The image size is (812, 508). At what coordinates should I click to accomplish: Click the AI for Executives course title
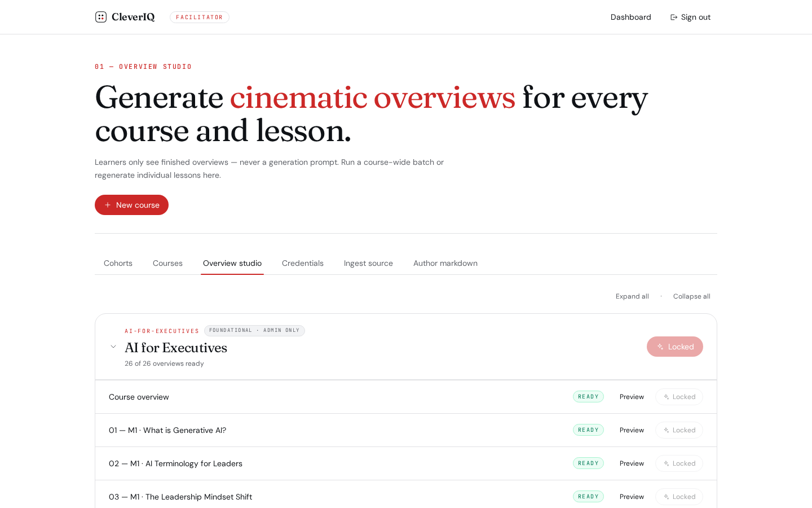pyautogui.click(x=176, y=348)
